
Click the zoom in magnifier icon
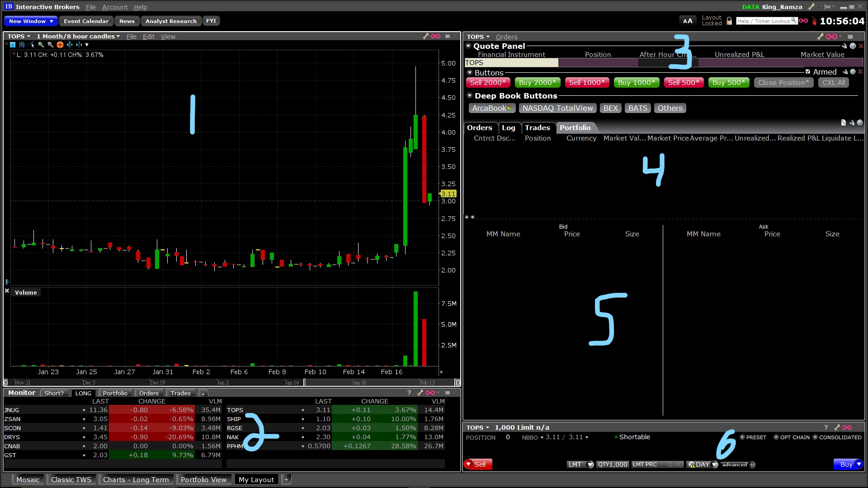(41, 45)
